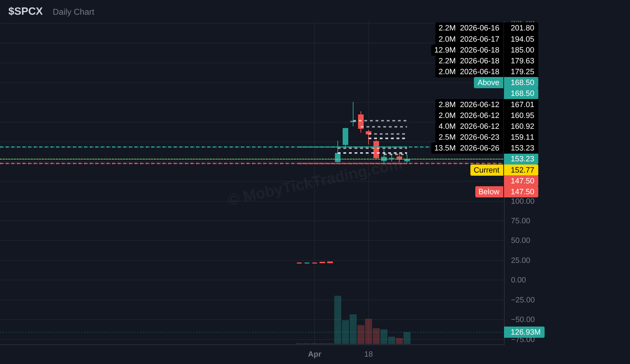This screenshot has height=364, width=630.
Task: Click the $SPCX ticker symbol title
Action: coord(26,11)
